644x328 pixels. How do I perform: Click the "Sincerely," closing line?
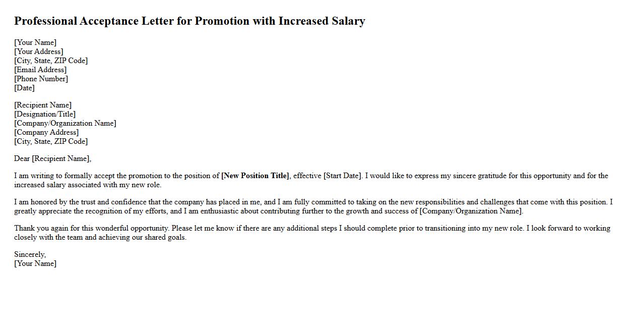(x=30, y=254)
